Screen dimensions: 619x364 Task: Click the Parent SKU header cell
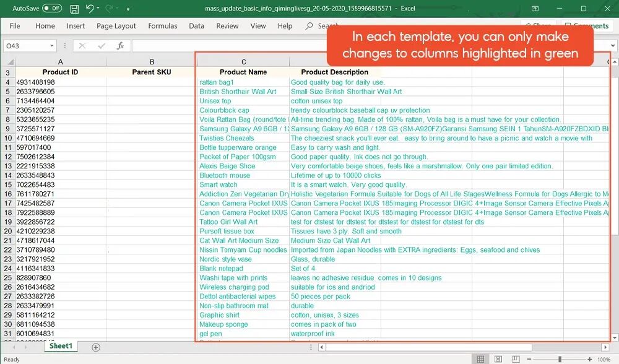pyautogui.click(x=152, y=72)
